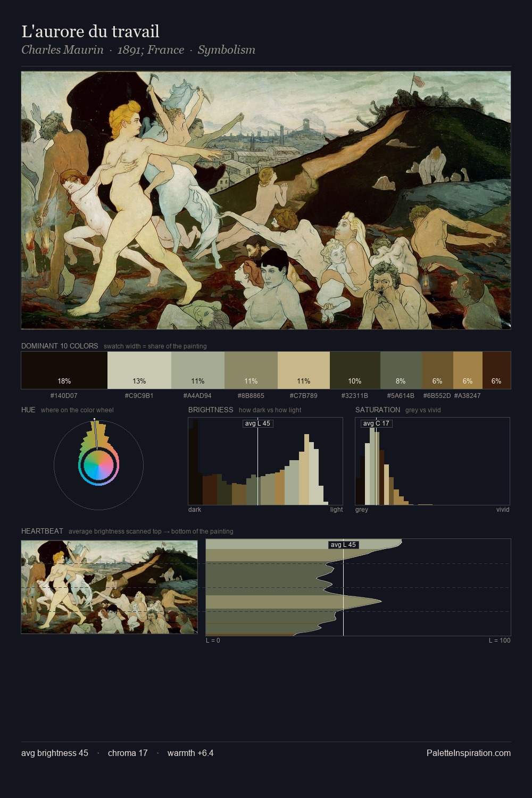
Task: Click the L = 0 axis label
Action: click(x=213, y=641)
